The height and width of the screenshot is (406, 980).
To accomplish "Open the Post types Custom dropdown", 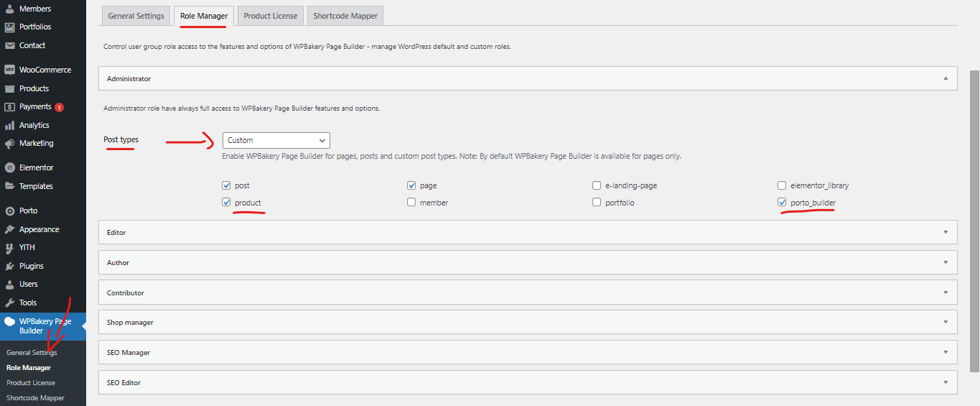I will tap(276, 140).
